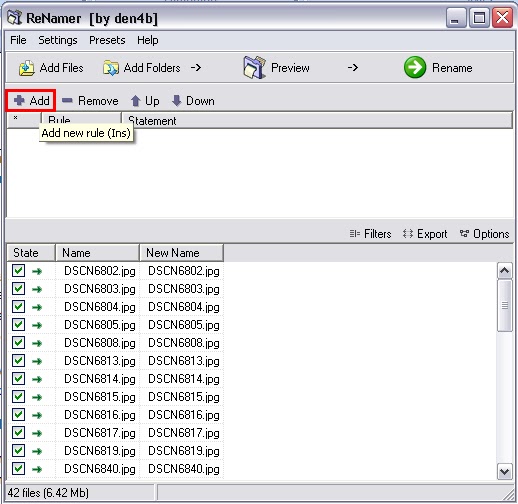Select file name DSCN6840.jpg in Name column
Screen dimensions: 518x504
coord(100,469)
